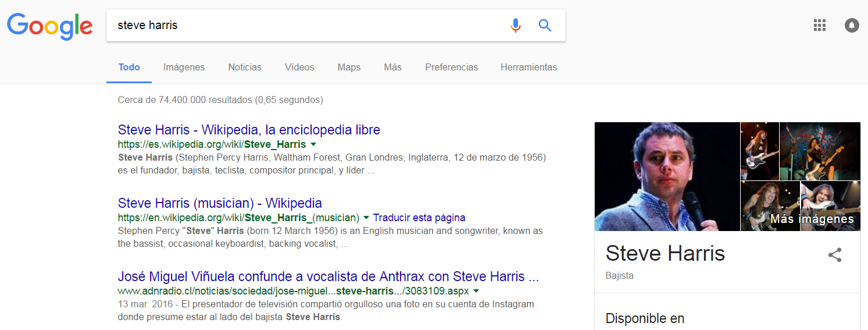Switch to the Noticias tab
The width and height of the screenshot is (868, 330).
click(x=245, y=67)
